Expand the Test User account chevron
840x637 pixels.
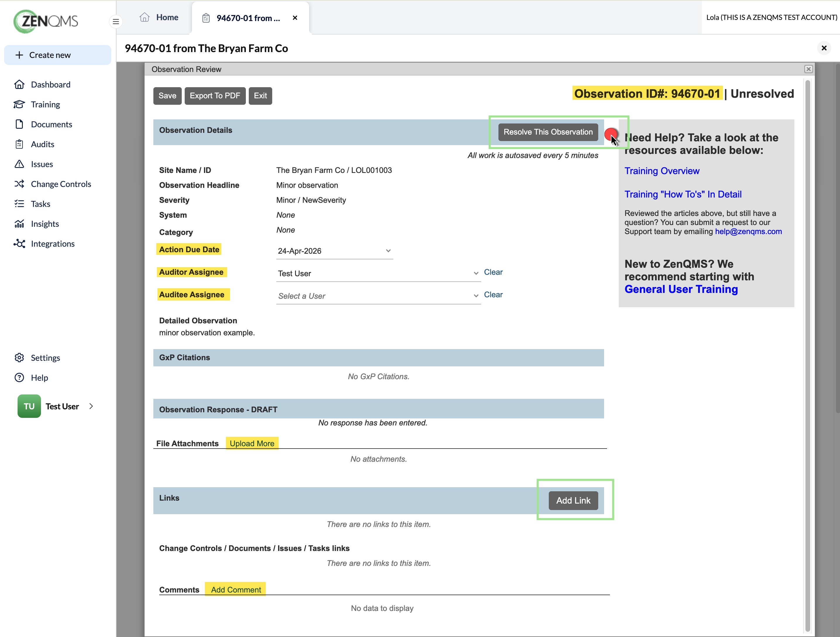91,406
